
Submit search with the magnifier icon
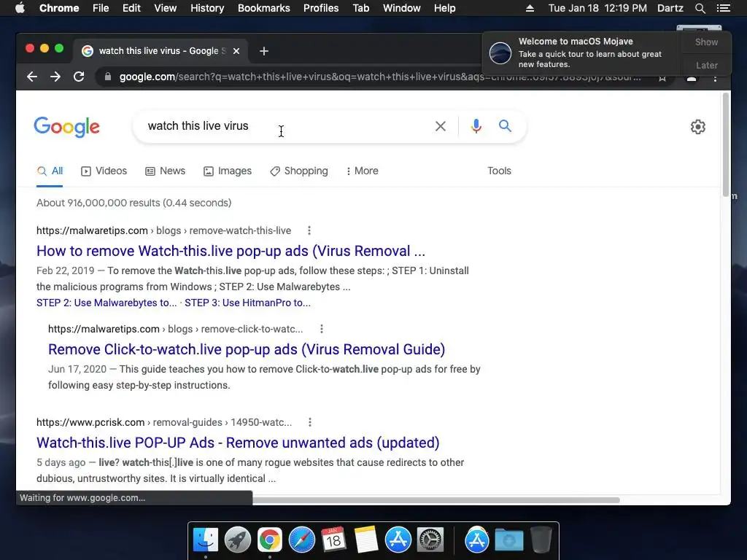point(505,125)
